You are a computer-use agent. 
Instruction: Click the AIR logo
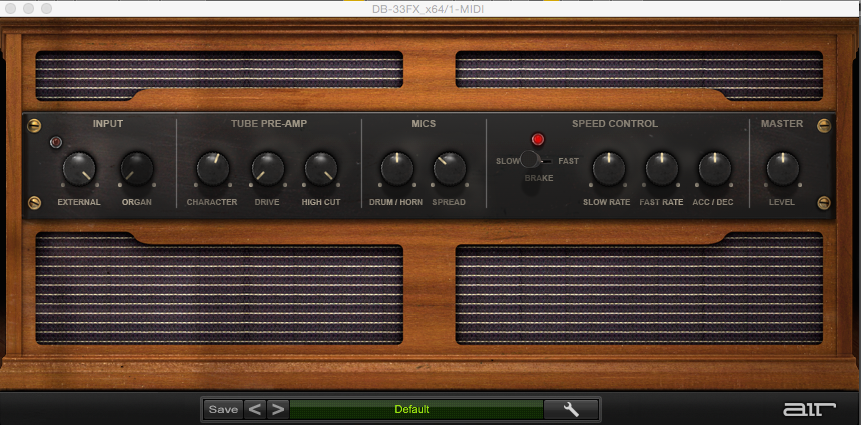click(809, 409)
